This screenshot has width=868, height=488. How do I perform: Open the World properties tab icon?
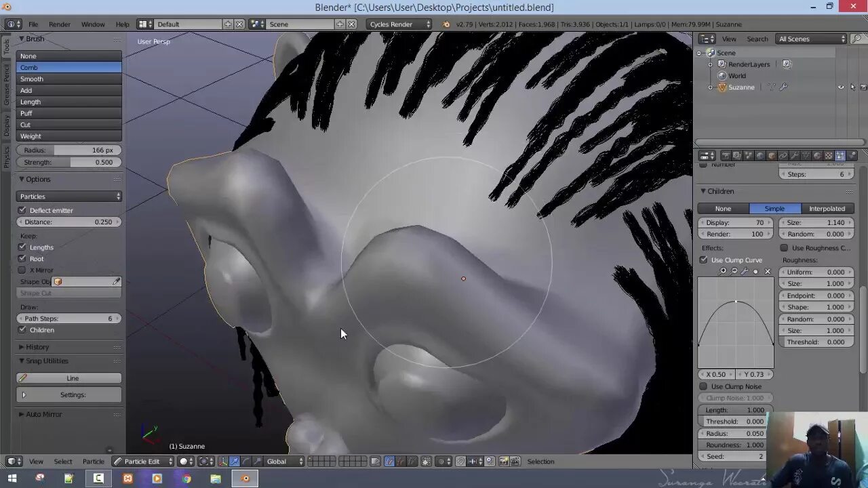pyautogui.click(x=760, y=156)
